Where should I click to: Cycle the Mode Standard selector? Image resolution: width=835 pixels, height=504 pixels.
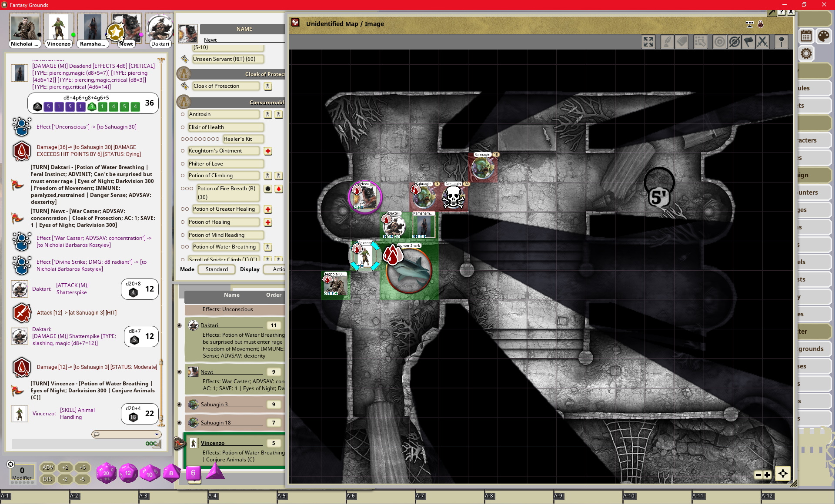click(x=217, y=269)
